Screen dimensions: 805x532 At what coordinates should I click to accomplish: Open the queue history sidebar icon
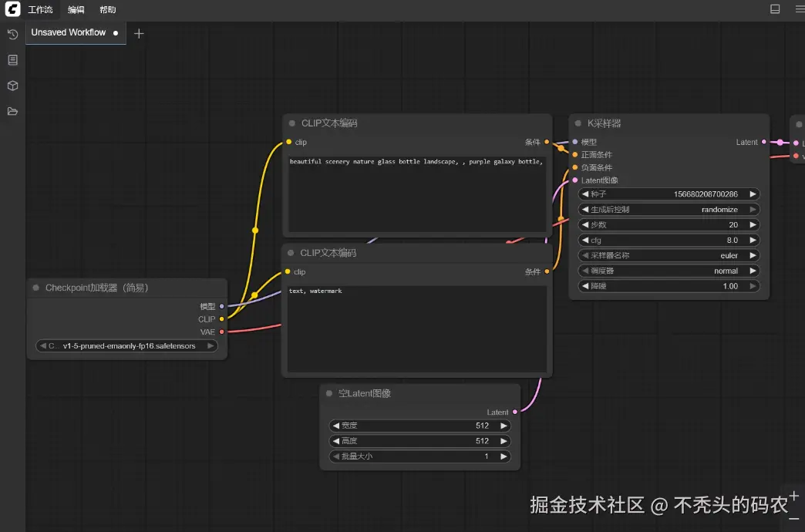click(x=13, y=34)
